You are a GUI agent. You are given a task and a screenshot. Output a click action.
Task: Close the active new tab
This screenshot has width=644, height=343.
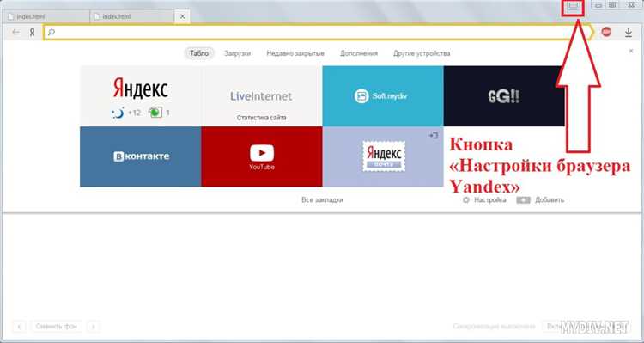click(182, 17)
